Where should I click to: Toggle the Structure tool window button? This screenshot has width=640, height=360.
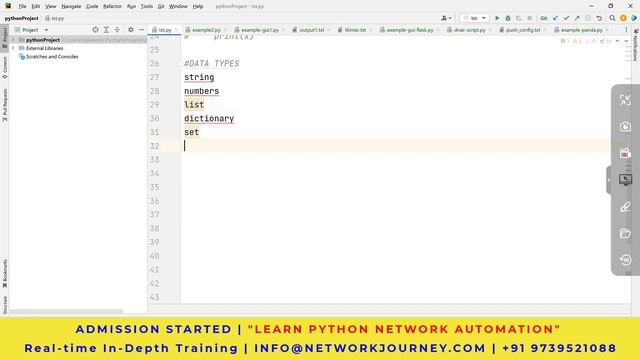4,305
